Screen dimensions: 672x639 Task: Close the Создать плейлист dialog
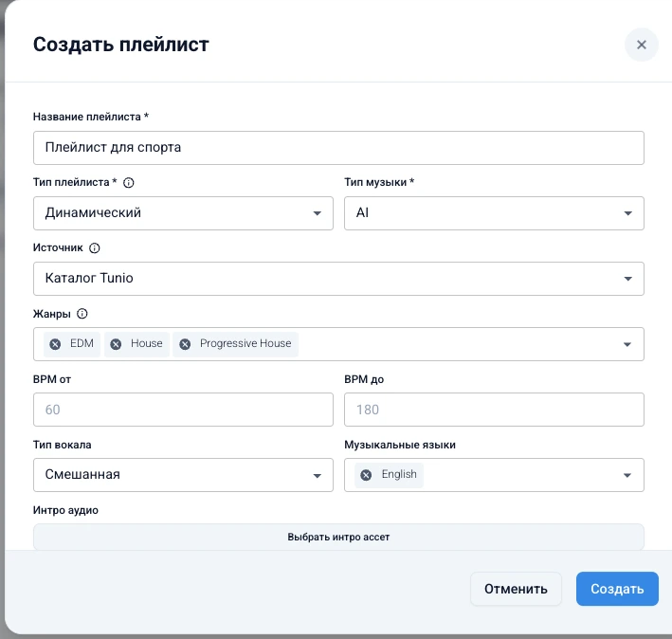(x=642, y=45)
